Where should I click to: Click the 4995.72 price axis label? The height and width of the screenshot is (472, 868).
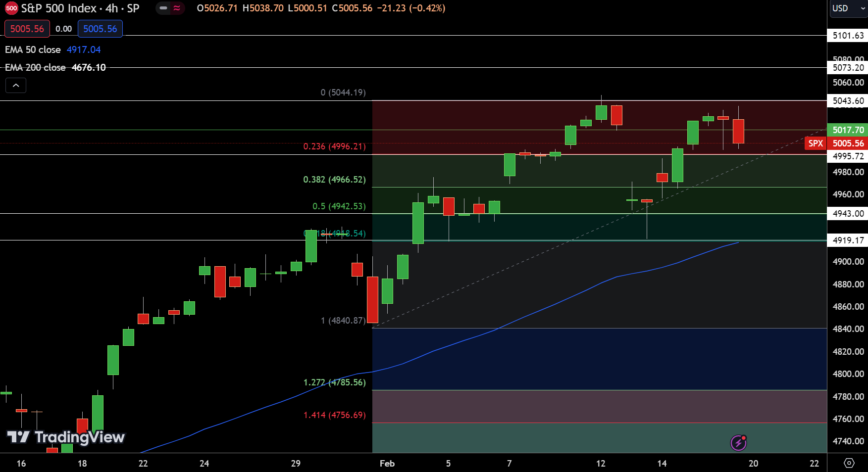tap(848, 156)
